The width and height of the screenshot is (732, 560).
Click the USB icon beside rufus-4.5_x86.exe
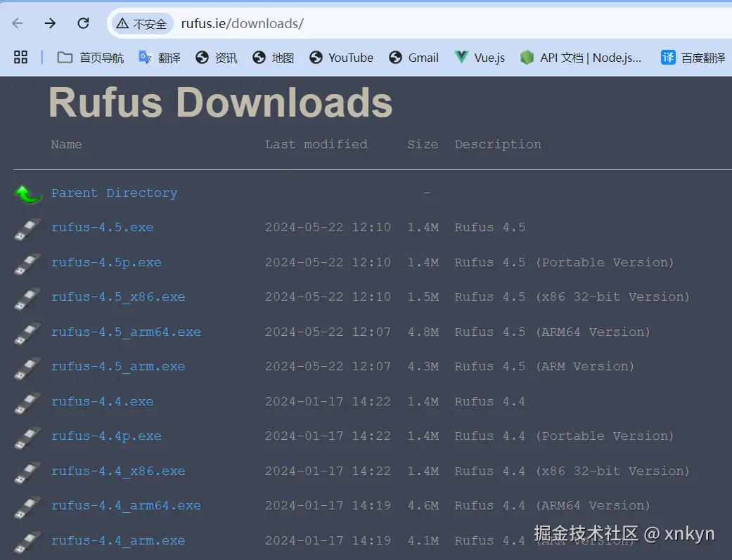[x=27, y=299]
